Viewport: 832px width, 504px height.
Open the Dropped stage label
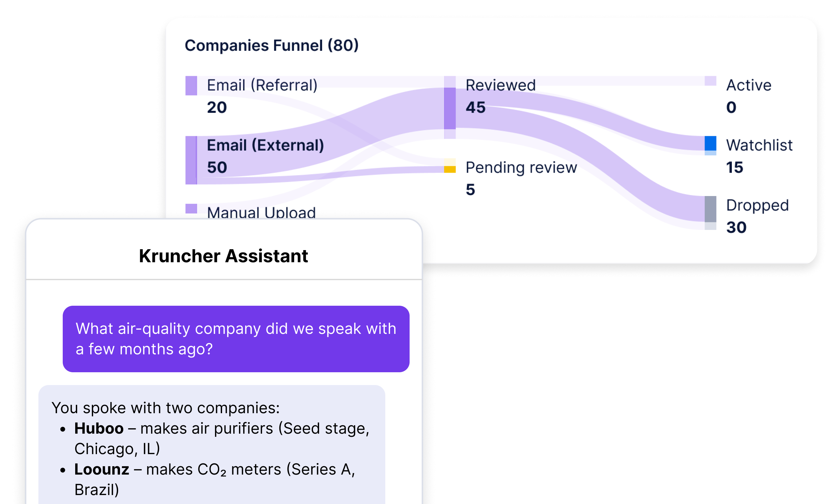(x=757, y=205)
